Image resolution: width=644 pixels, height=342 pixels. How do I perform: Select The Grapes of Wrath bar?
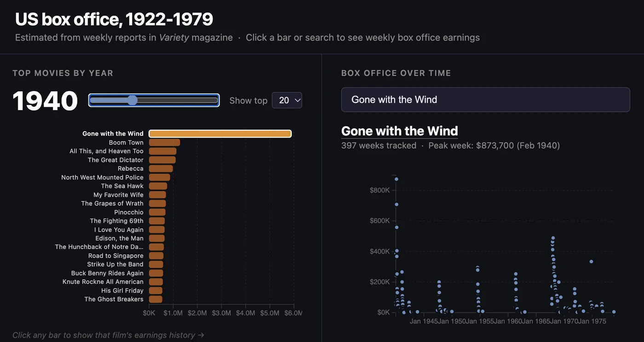[157, 203]
